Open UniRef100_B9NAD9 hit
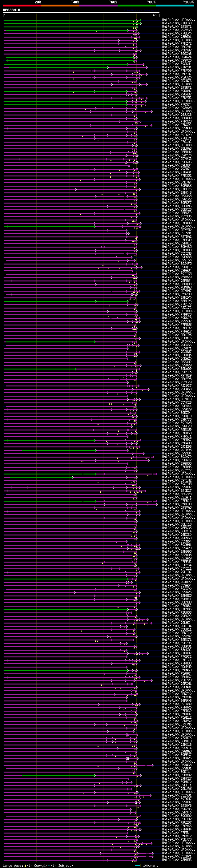This screenshot has width=197, height=868. [x=177, y=369]
